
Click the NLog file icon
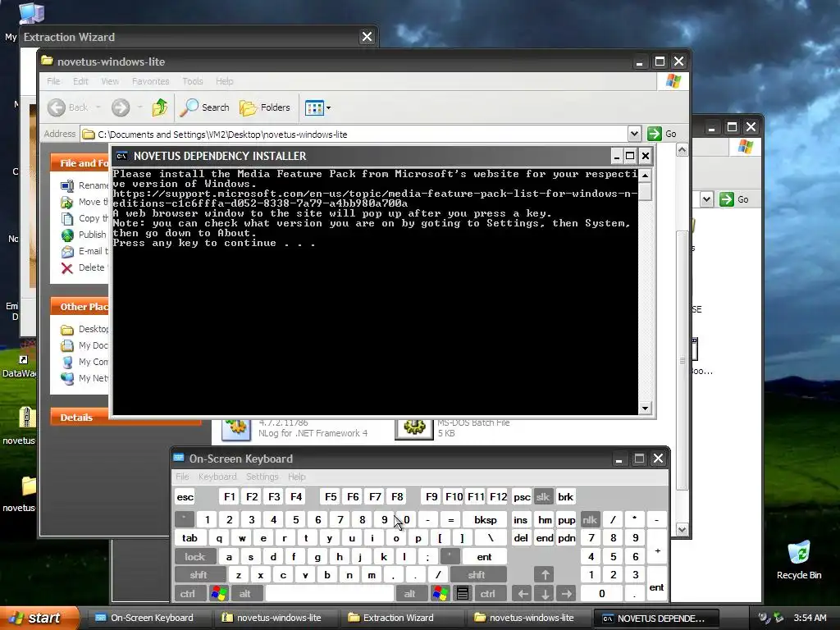point(236,428)
